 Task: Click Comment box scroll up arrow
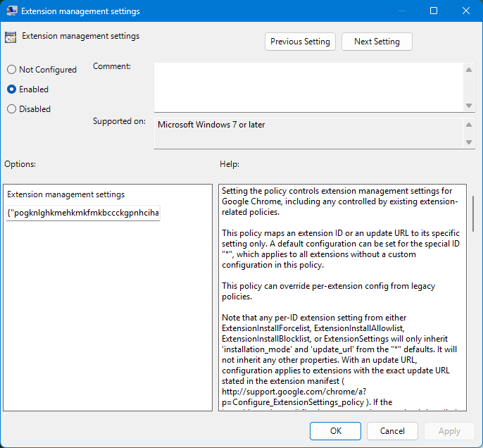tap(469, 70)
